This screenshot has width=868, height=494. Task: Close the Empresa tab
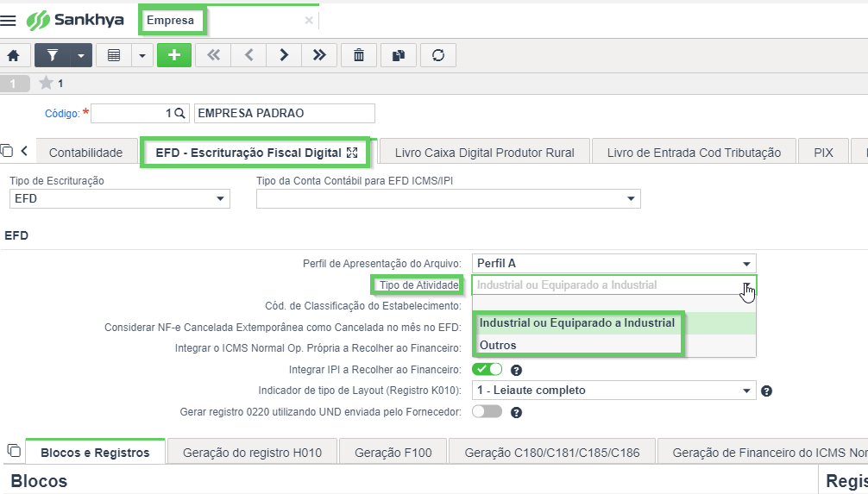pos(309,21)
